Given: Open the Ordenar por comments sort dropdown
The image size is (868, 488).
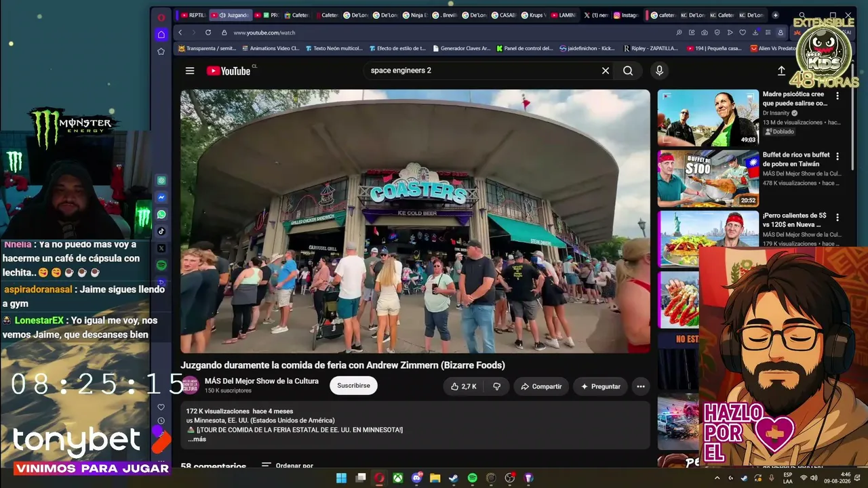Looking at the screenshot, I should tap(288, 466).
